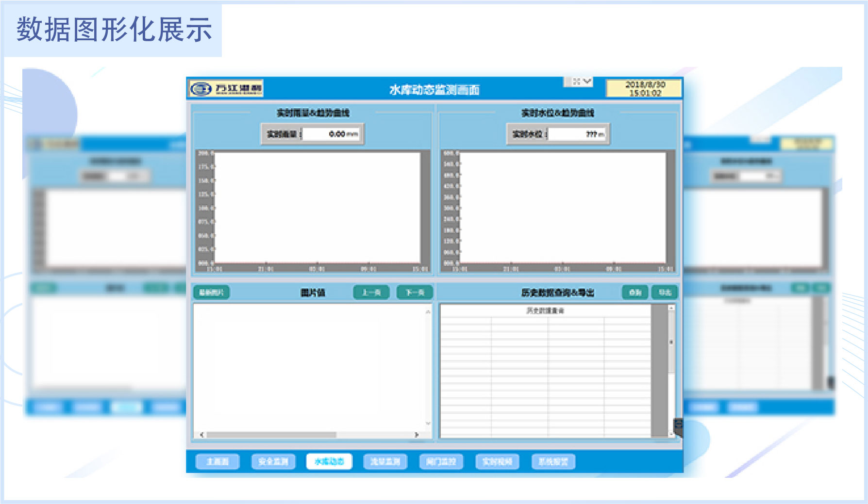Open the 系统报警 system alarm tab
The width and height of the screenshot is (868, 504).
coord(553,462)
